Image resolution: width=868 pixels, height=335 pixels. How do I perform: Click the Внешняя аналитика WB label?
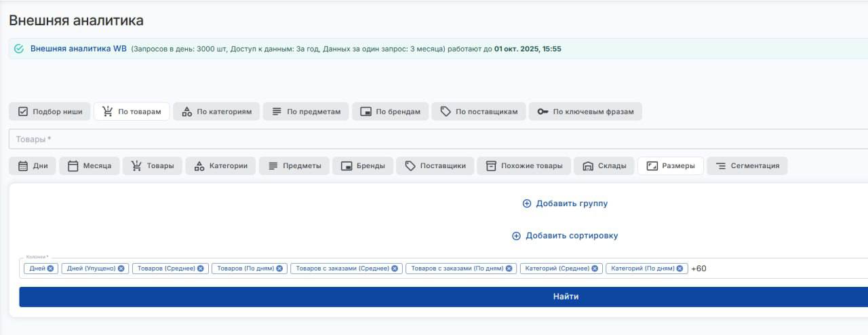(x=78, y=49)
